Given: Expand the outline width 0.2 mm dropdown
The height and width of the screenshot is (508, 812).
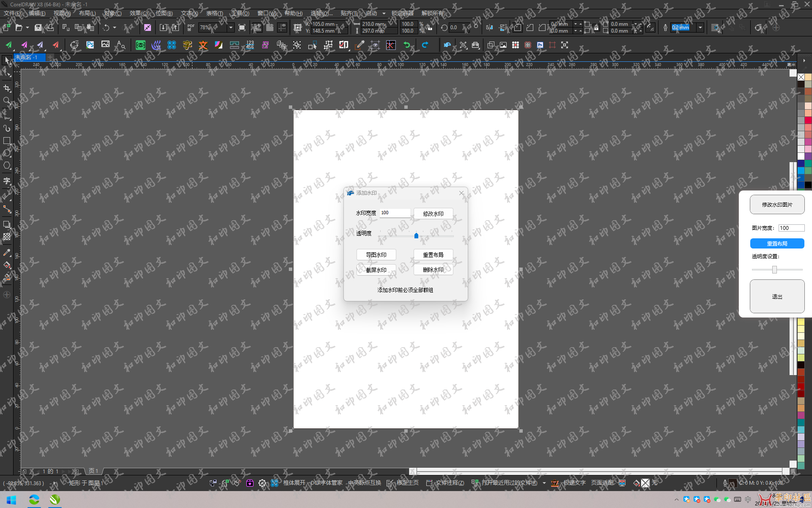Looking at the screenshot, I should coord(700,28).
